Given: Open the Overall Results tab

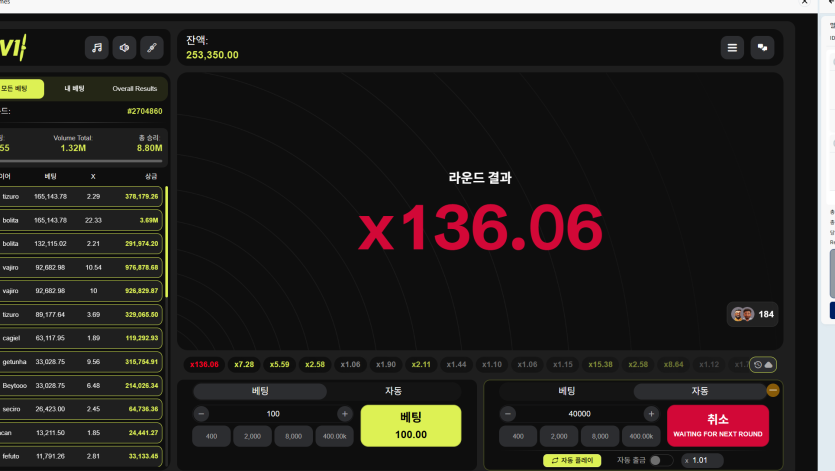Looking at the screenshot, I should click(135, 88).
